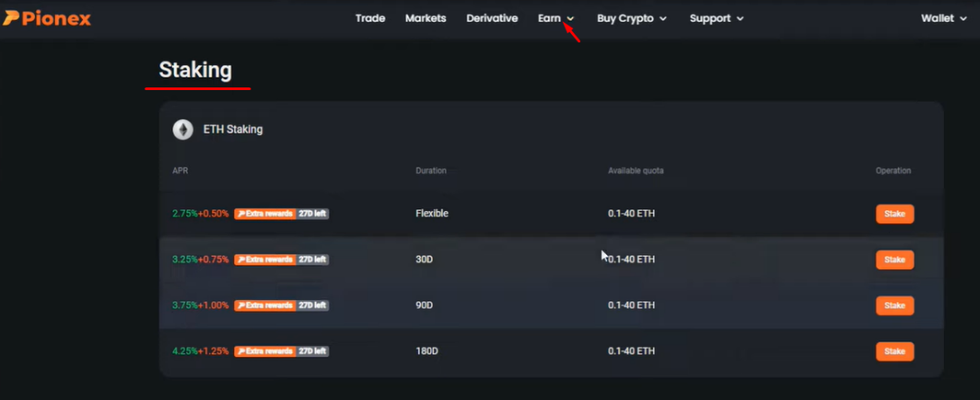Stake ETH with Flexible duration
The image size is (980, 400).
click(894, 214)
